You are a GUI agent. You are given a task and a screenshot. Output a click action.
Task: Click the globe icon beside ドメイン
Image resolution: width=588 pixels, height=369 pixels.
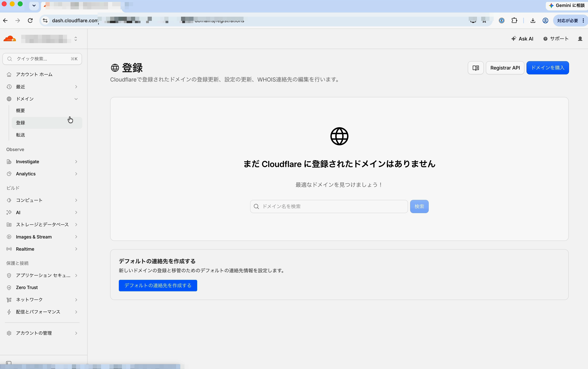point(9,99)
